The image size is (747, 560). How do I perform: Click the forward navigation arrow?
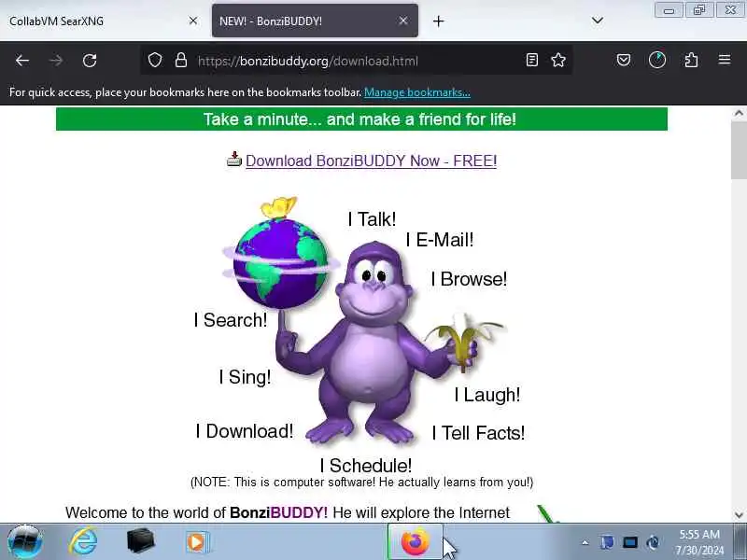point(56,61)
